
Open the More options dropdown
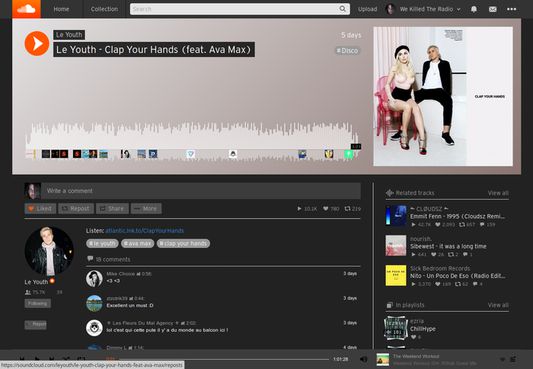(x=146, y=209)
